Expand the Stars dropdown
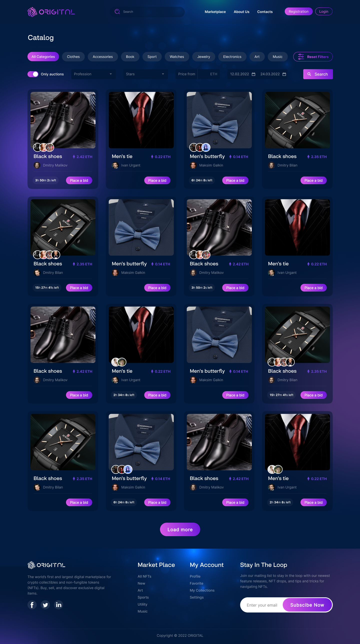This screenshot has height=644, width=360. [x=145, y=74]
